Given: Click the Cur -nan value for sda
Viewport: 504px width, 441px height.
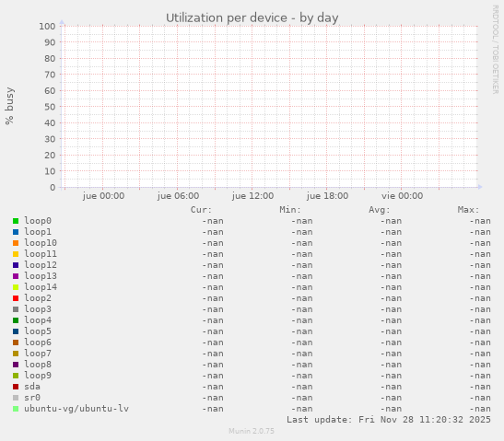Looking at the screenshot, I should click(x=213, y=387).
